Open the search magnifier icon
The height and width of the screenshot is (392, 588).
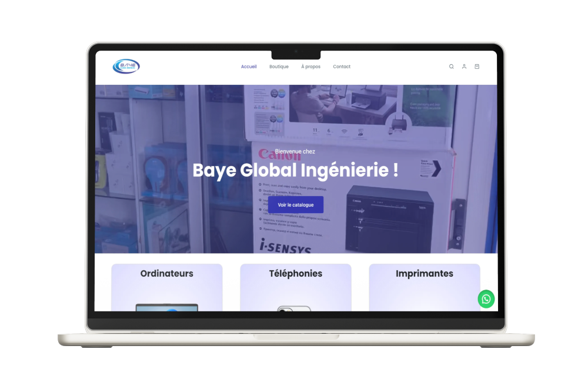452,67
